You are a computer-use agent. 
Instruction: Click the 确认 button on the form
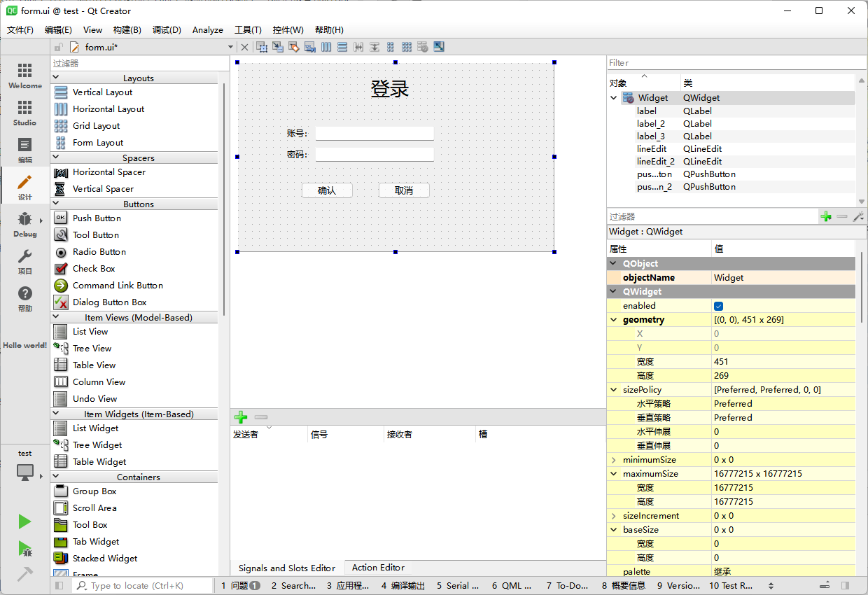[327, 190]
